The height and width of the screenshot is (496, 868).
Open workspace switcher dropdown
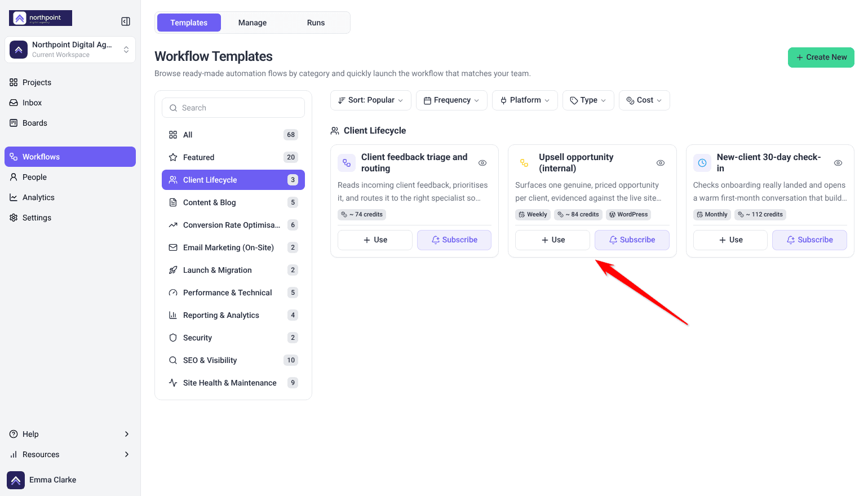70,50
